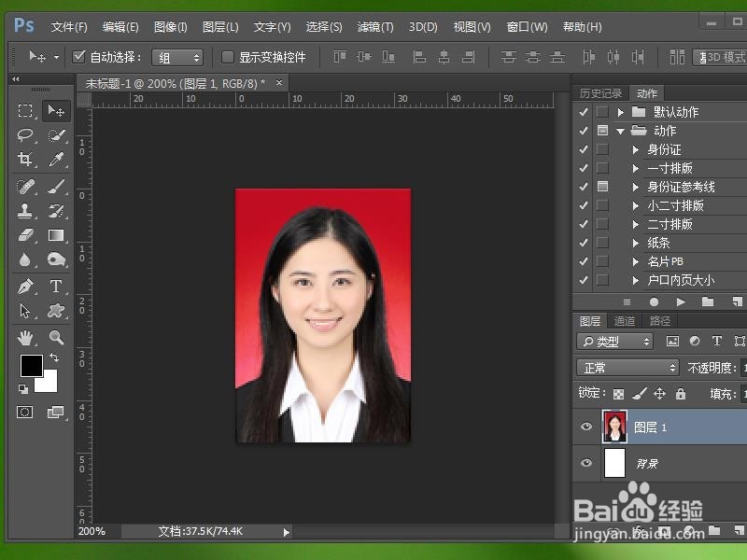Choose the Clone Stamp tool

[x=25, y=211]
